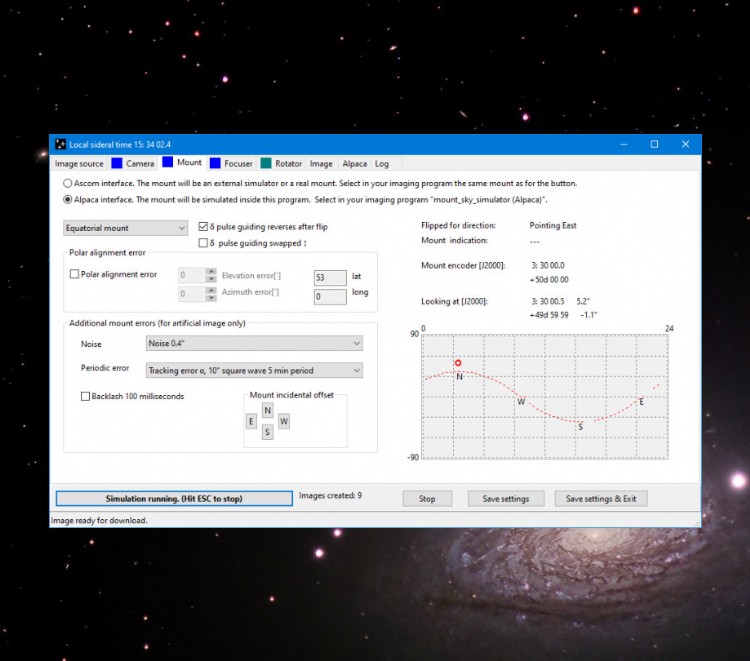This screenshot has height=661, width=750.
Task: Click the N mount offset button
Action: click(267, 410)
